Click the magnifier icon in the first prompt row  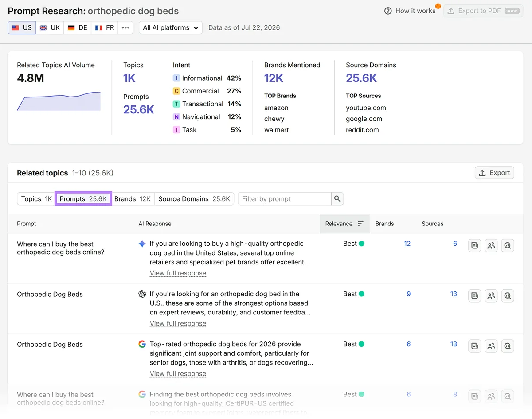(x=508, y=245)
